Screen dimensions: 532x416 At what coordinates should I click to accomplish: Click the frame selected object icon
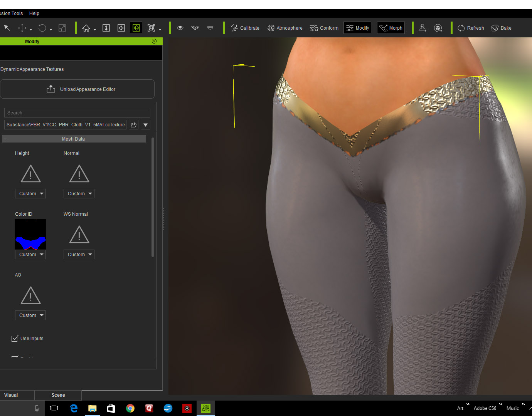[152, 28]
